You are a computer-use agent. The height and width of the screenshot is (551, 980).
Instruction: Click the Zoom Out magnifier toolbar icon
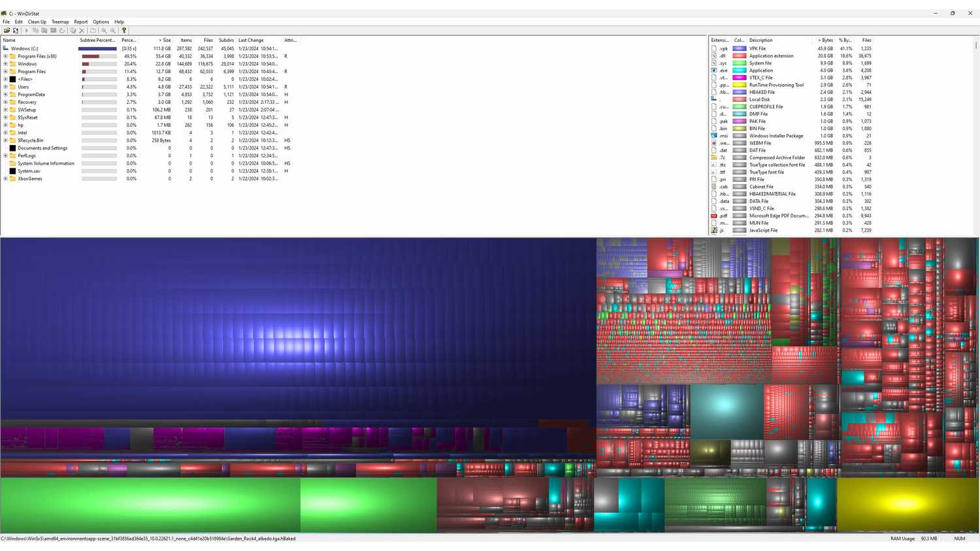113,31
